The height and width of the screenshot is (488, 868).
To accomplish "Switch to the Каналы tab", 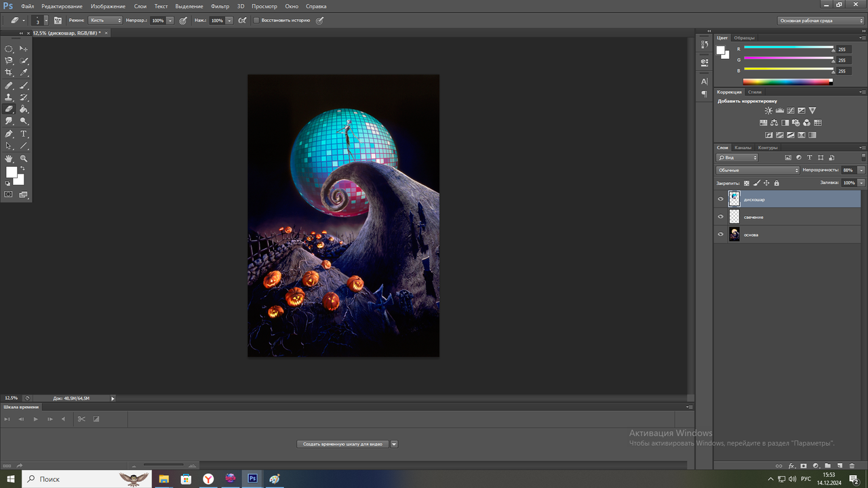I will 743,148.
